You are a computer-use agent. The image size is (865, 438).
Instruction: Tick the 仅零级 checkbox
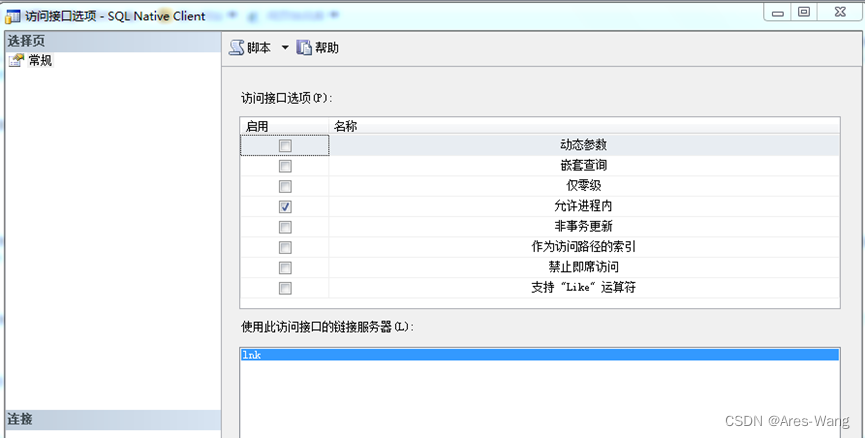(x=285, y=186)
